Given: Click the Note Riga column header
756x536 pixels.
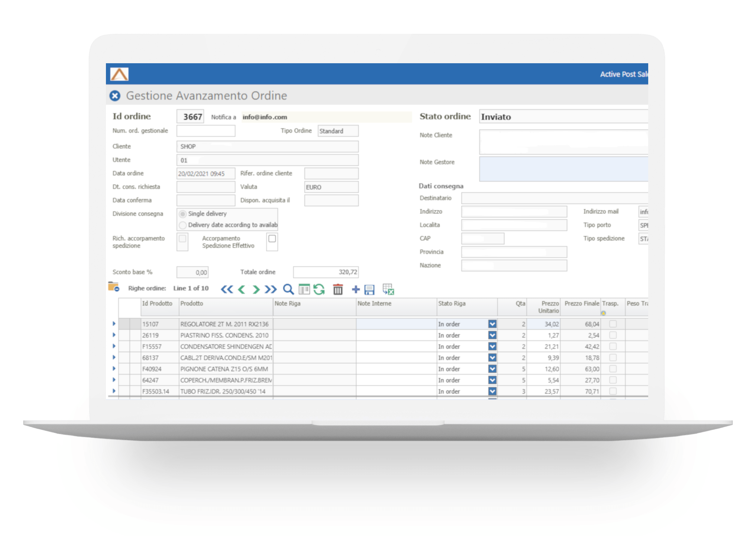Looking at the screenshot, I should (x=315, y=307).
